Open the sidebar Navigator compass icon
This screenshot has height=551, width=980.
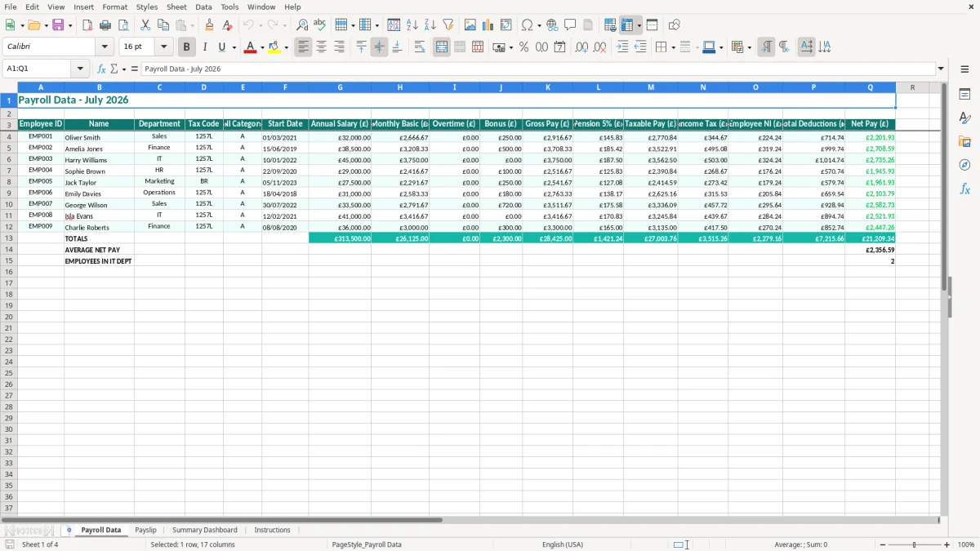pos(964,165)
